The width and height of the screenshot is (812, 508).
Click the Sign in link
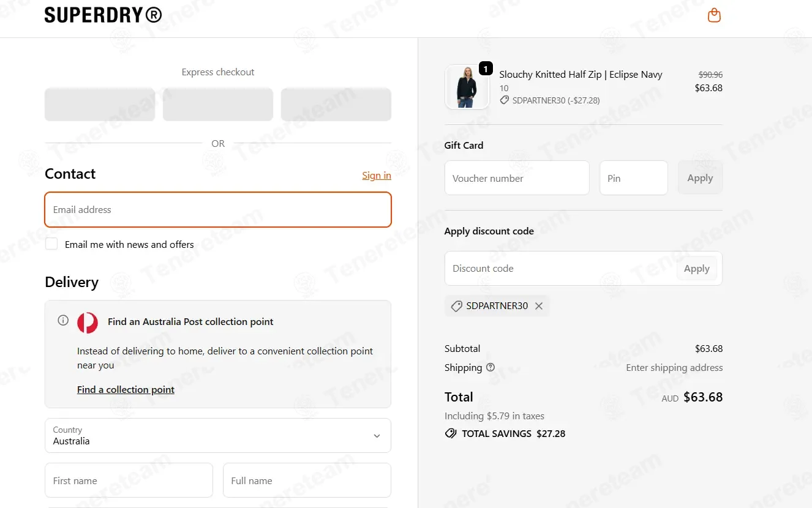pos(377,175)
